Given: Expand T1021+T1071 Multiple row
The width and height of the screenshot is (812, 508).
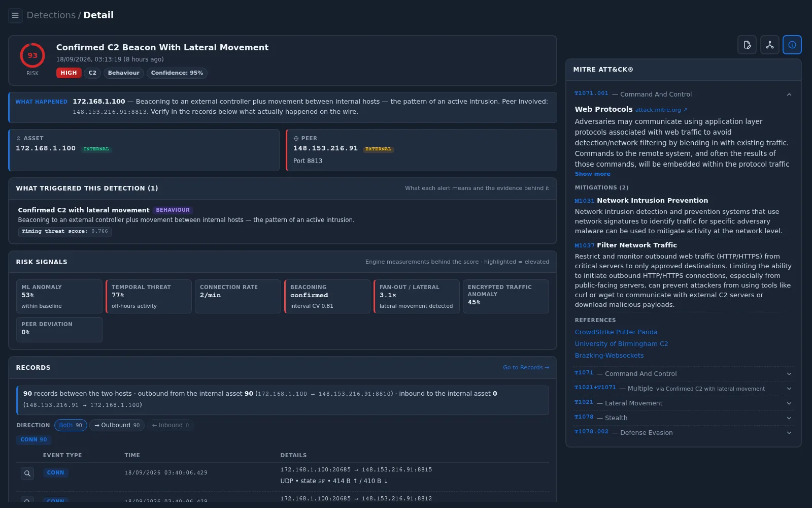Looking at the screenshot, I should click(684, 389).
